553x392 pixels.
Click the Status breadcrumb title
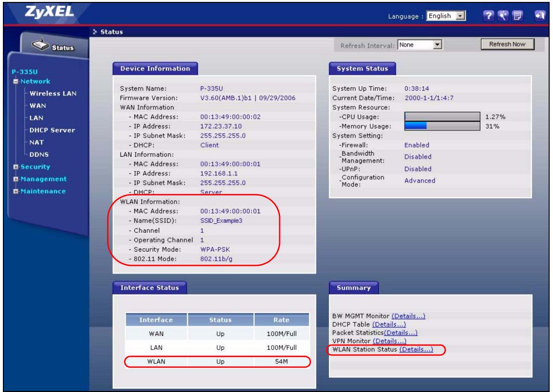click(x=111, y=32)
